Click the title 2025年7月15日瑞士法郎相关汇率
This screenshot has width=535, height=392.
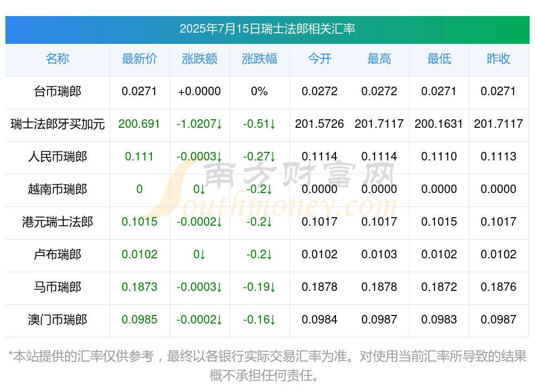tap(267, 29)
